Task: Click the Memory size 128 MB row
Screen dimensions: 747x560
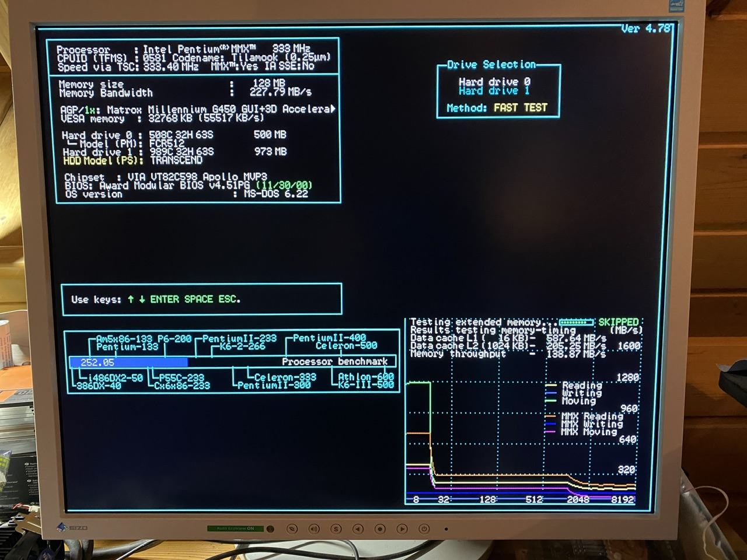Action: 172,84
